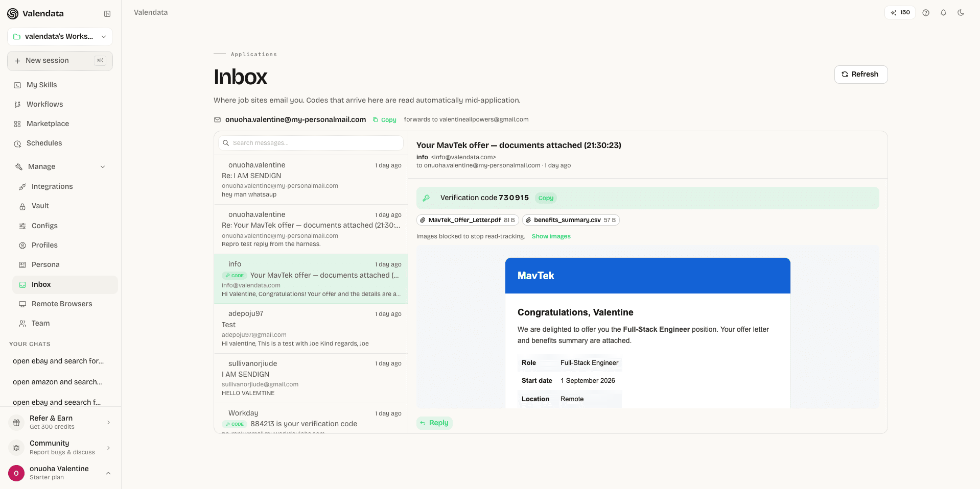The height and width of the screenshot is (489, 980).
Task: Open Profiles in the sidebar
Action: (x=65, y=245)
